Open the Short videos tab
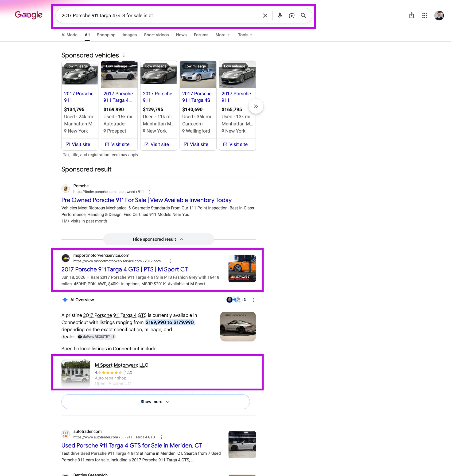The image size is (451, 476). tap(156, 35)
